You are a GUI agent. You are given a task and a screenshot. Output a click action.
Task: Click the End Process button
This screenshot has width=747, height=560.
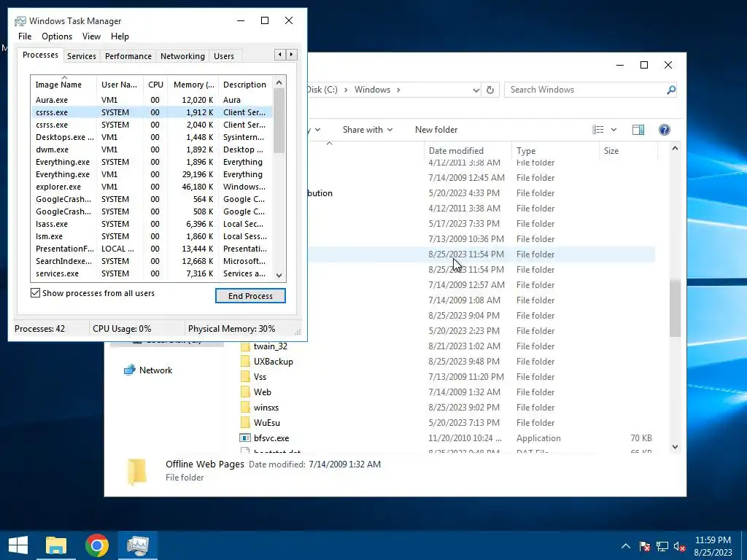click(250, 296)
